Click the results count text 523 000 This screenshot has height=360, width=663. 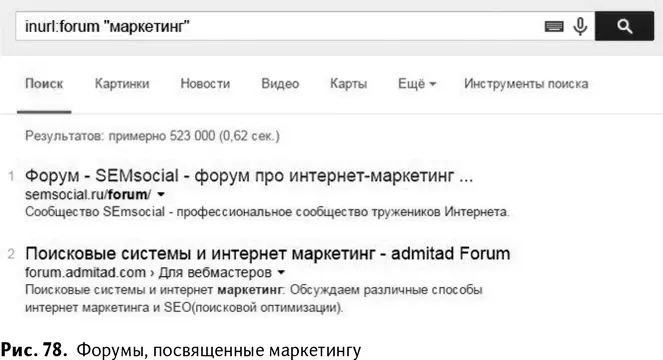tap(192, 136)
